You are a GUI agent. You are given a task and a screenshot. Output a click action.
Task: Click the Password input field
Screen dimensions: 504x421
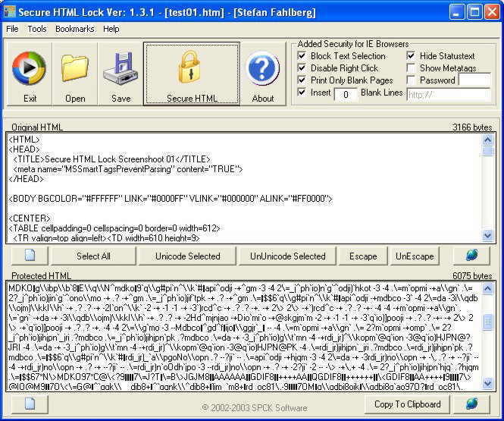tap(474, 80)
